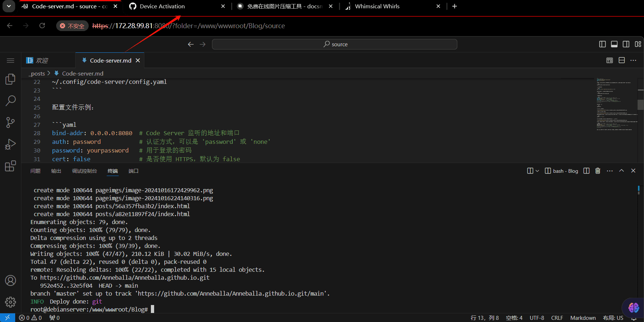Switch to the 欢迎 editor tab
644x322 pixels.
click(48, 60)
